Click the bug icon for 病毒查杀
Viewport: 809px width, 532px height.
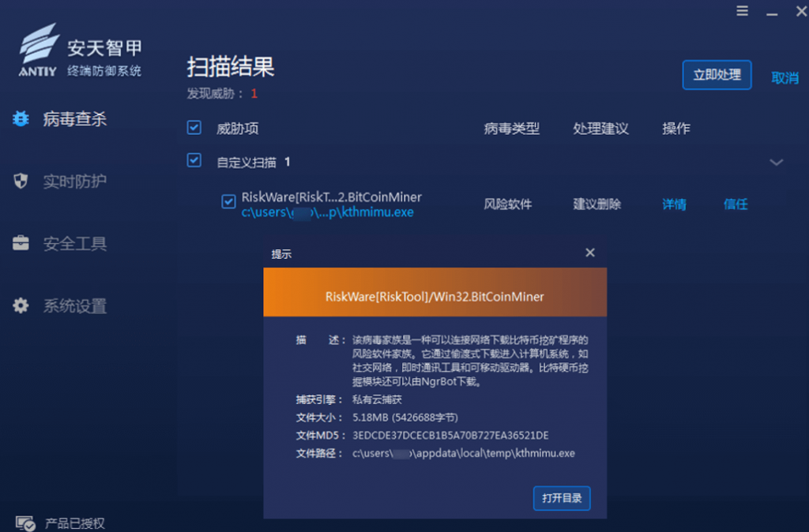tap(21, 119)
